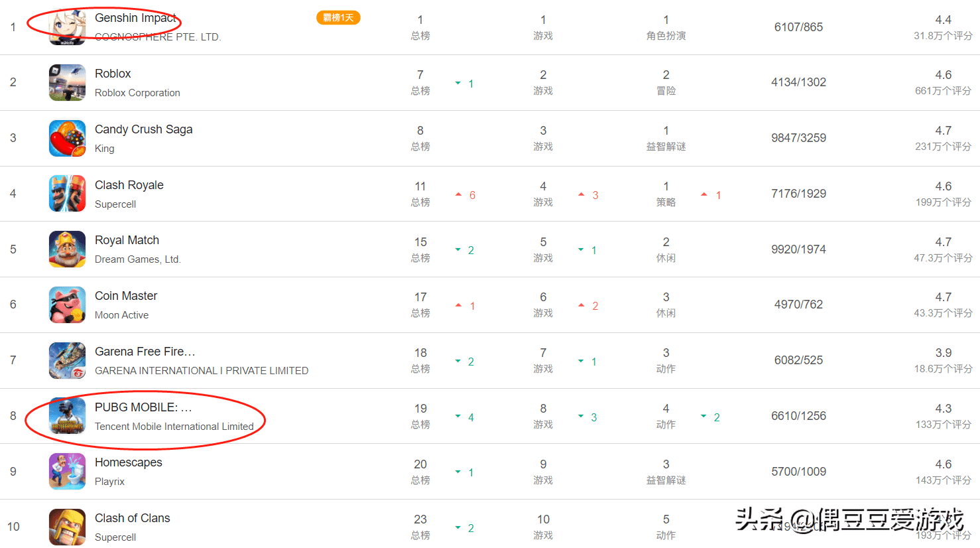This screenshot has width=980, height=548.
Task: Click the Clash Royale title
Action: coord(129,185)
